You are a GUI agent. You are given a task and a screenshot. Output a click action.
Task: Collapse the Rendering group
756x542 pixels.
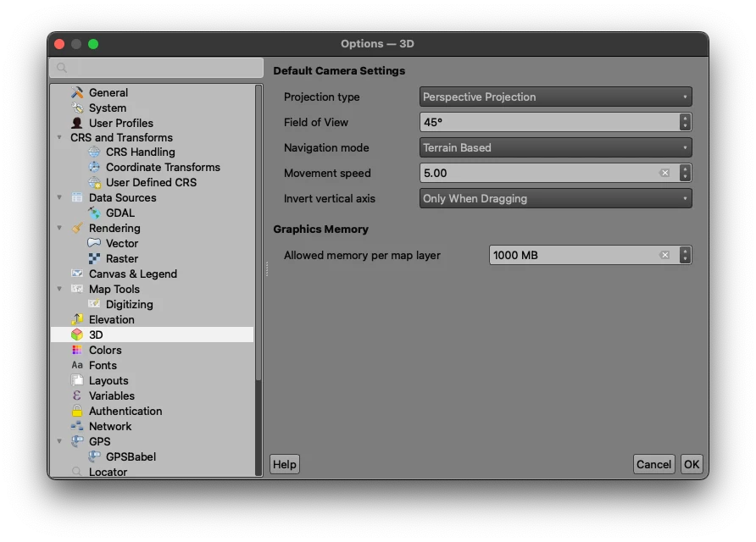tap(60, 228)
